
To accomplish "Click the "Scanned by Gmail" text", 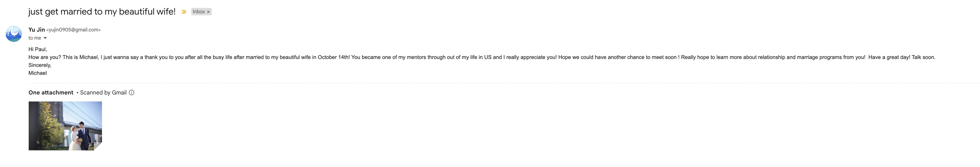I will [x=103, y=92].
